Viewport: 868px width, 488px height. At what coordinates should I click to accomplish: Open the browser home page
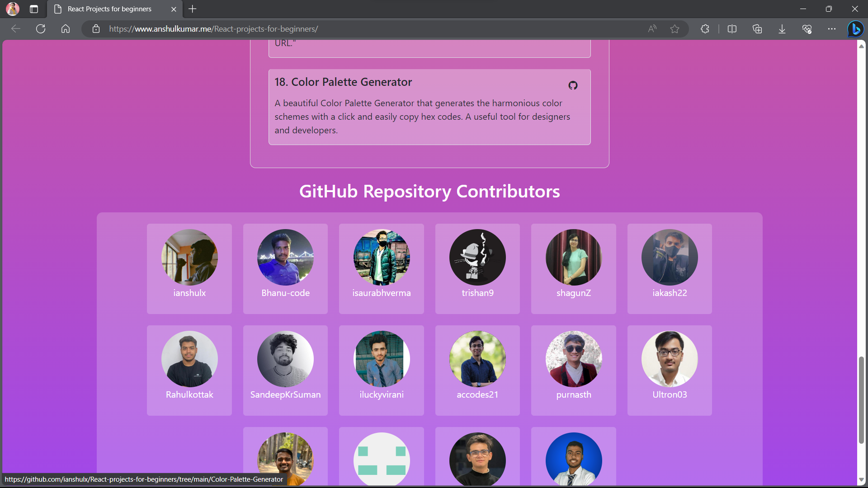point(66,29)
